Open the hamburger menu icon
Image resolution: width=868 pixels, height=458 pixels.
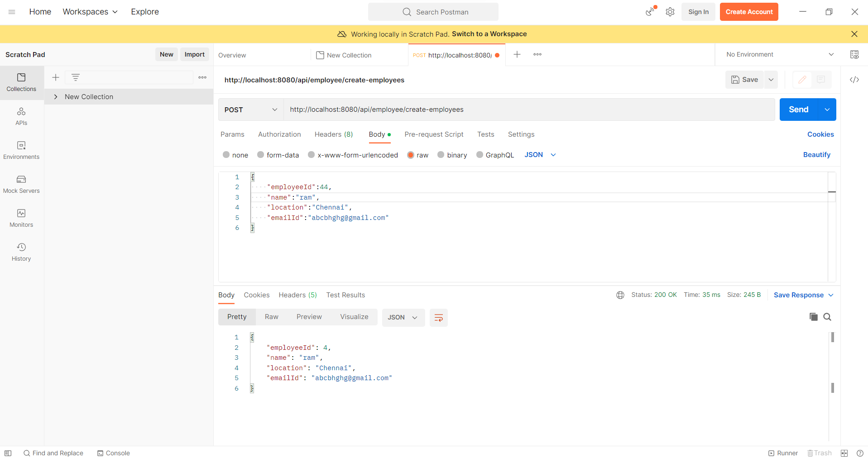coord(12,12)
